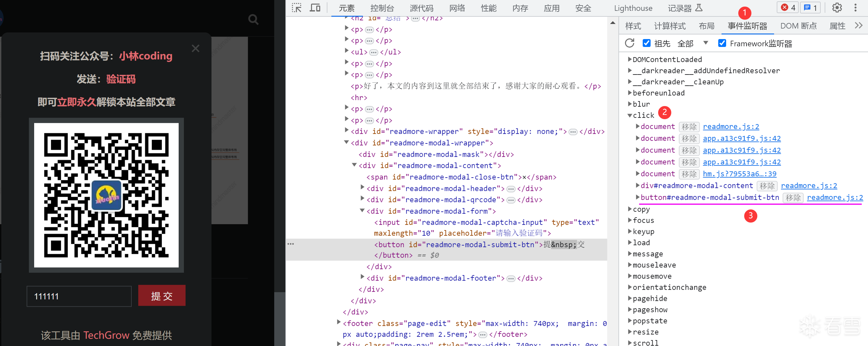Switch to the 源代码 sources tab

pyautogui.click(x=421, y=8)
